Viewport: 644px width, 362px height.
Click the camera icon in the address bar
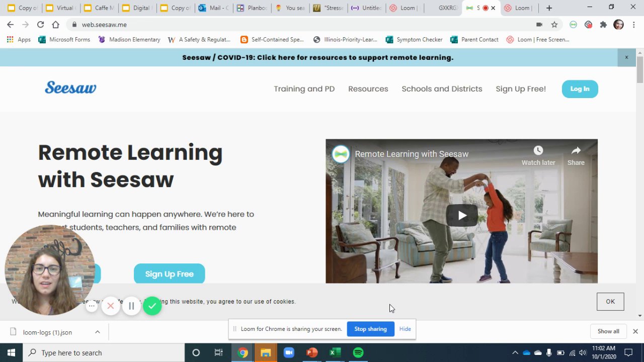[539, 24]
